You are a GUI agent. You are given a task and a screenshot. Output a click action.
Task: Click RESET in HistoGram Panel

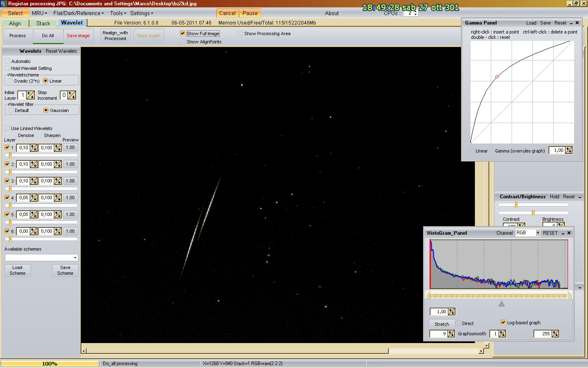(550, 233)
